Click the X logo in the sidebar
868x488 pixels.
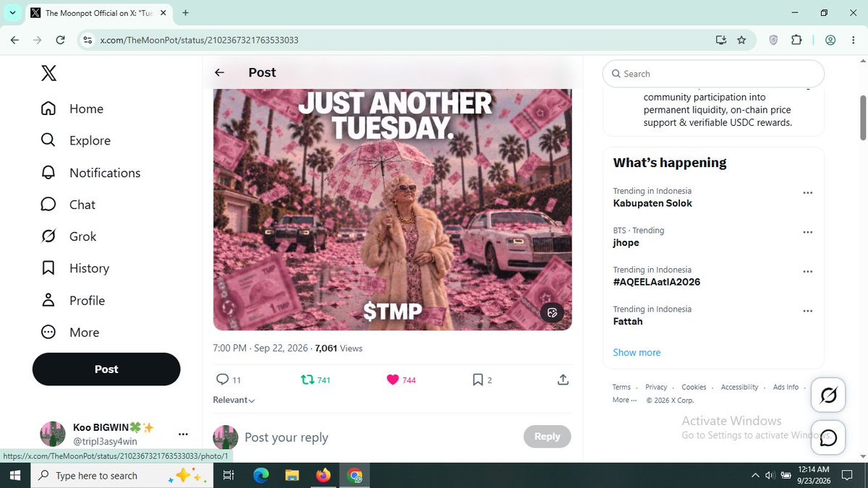(x=48, y=73)
